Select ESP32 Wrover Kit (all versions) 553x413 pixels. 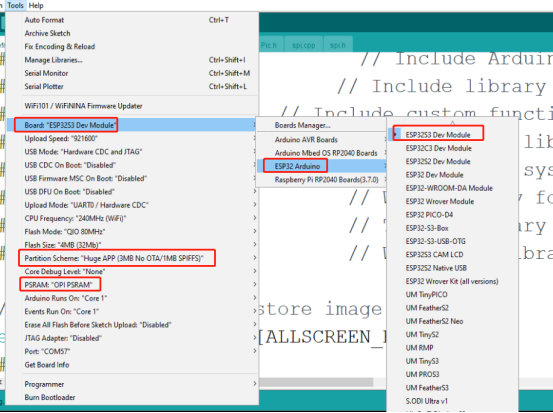pos(453,281)
